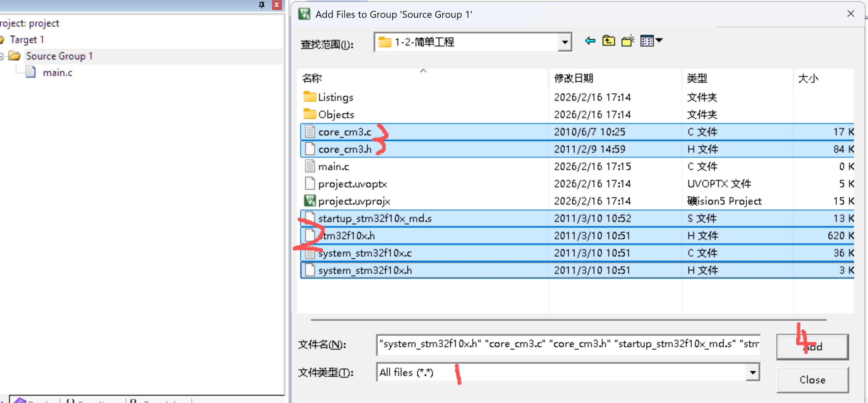Pin the Project panel

(x=261, y=5)
